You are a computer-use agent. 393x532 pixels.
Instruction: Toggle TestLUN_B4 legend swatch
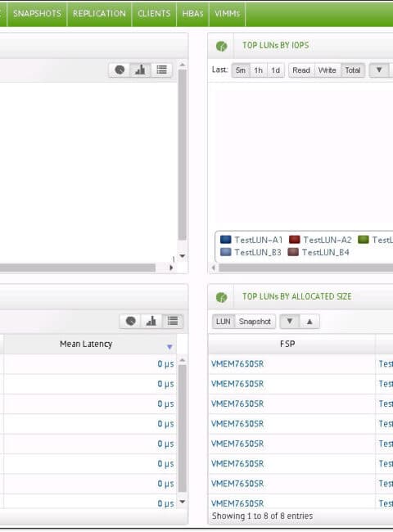pyautogui.click(x=293, y=252)
